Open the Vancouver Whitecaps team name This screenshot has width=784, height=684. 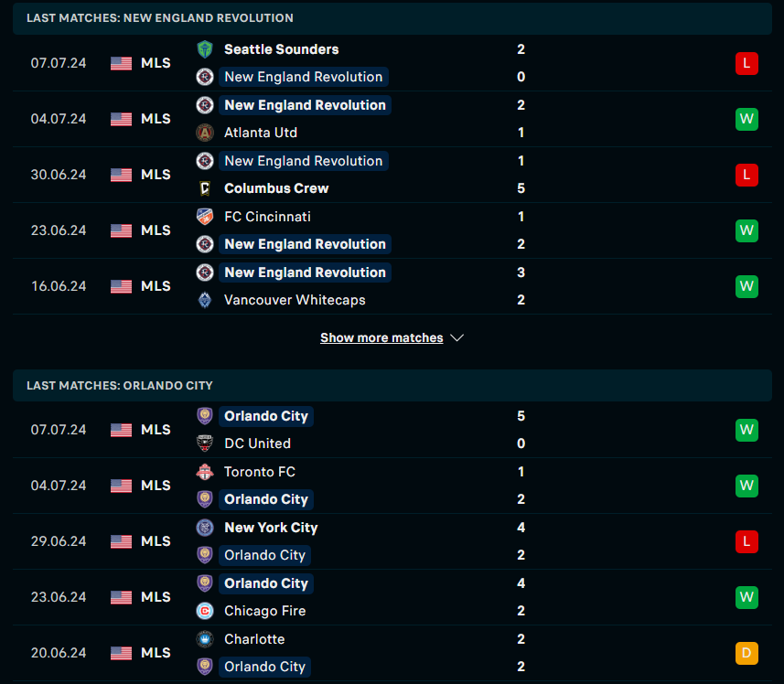(x=295, y=300)
